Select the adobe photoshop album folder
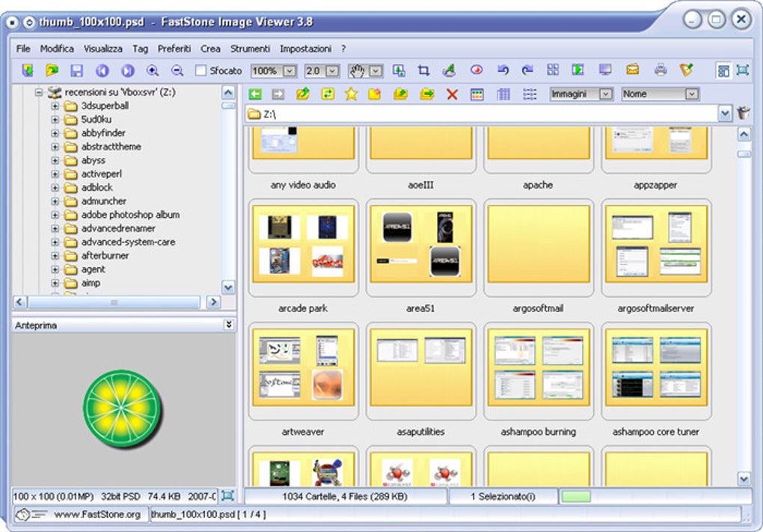 pos(130,215)
